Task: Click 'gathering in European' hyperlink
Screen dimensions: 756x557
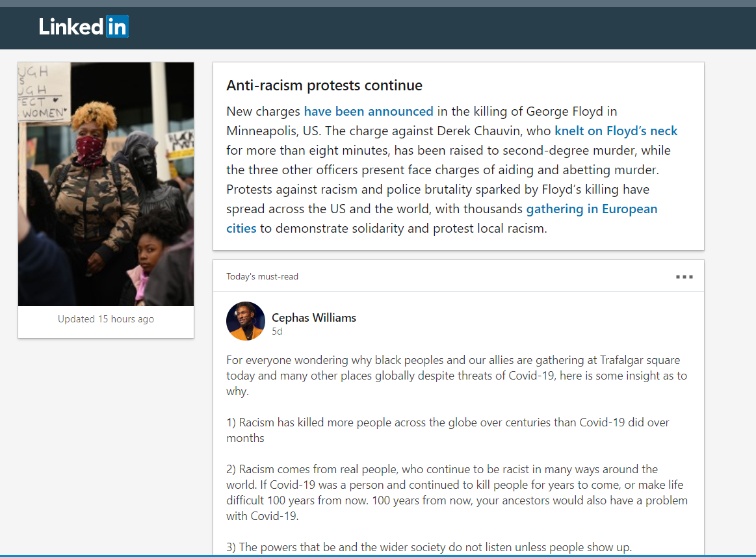Action: (x=592, y=209)
